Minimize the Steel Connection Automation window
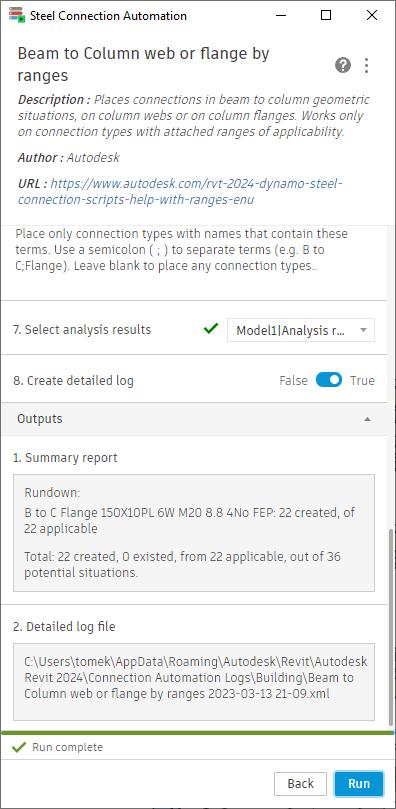The height and width of the screenshot is (809, 396). (280, 15)
